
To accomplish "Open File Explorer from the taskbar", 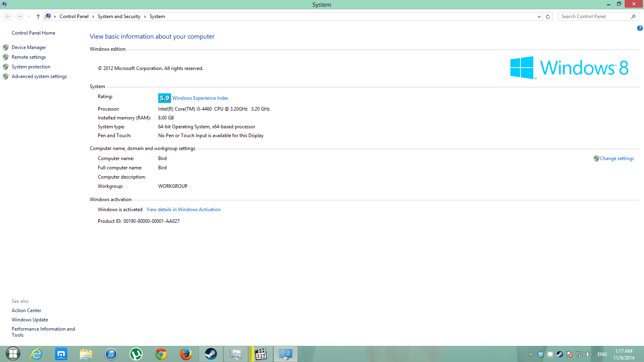I will [86, 354].
